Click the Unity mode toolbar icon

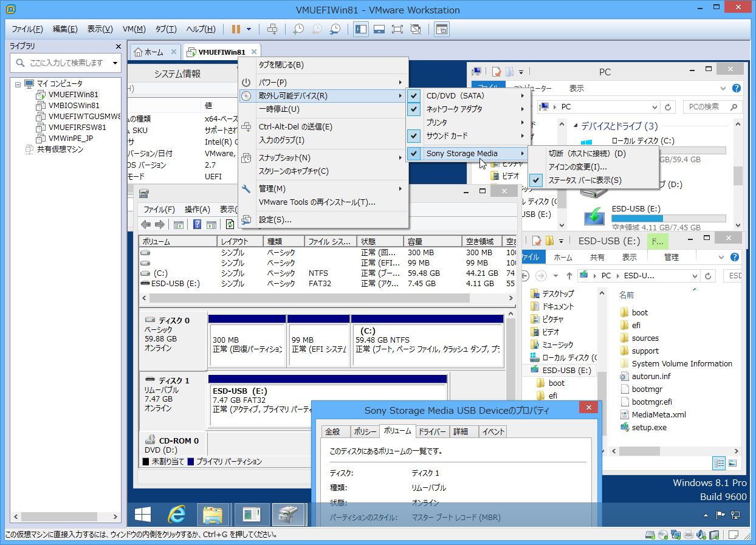click(x=416, y=29)
